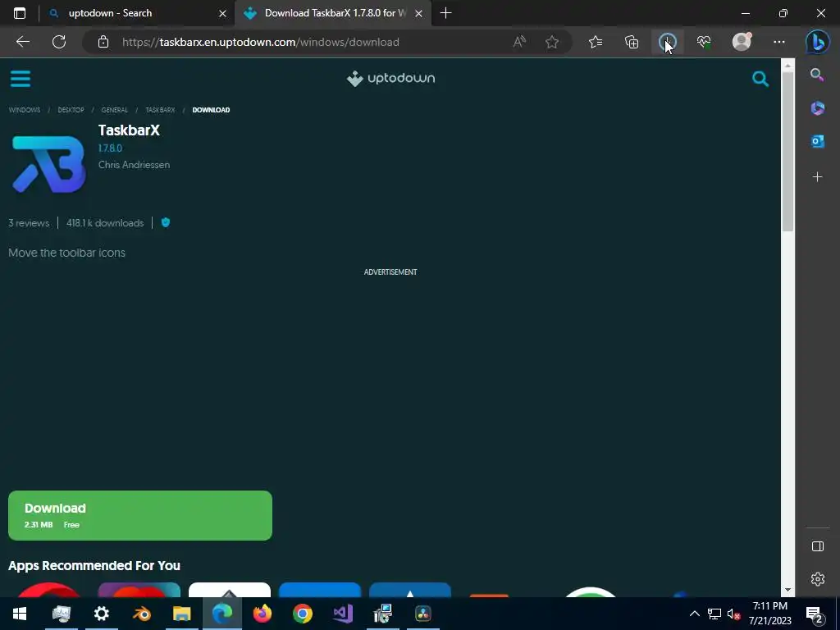Go back to the previous page
Viewport: 840px width, 630px height.
[x=23, y=42]
